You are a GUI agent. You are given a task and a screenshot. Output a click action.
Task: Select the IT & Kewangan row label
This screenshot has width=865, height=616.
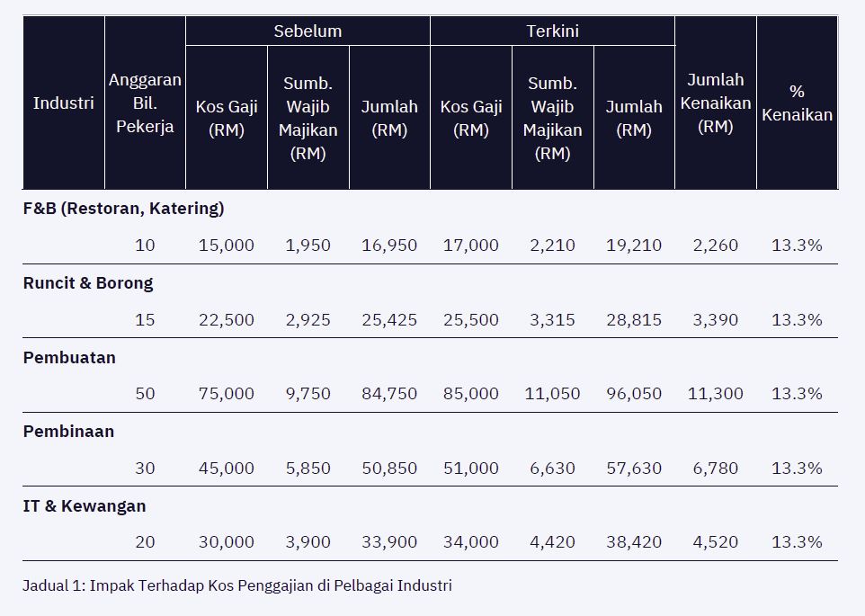tap(85, 506)
